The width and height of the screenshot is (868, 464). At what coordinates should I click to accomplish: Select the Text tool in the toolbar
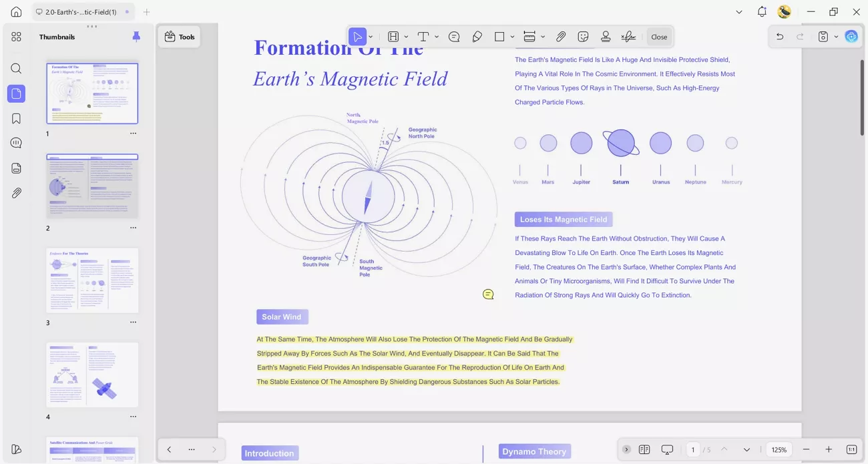tap(424, 37)
